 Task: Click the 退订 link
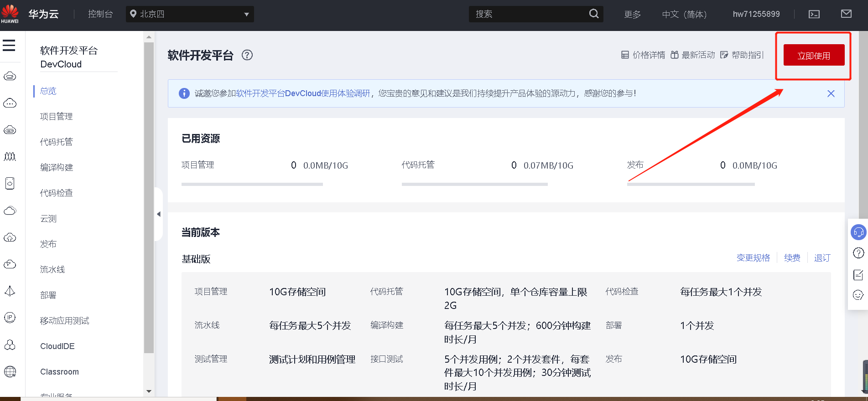(x=822, y=258)
